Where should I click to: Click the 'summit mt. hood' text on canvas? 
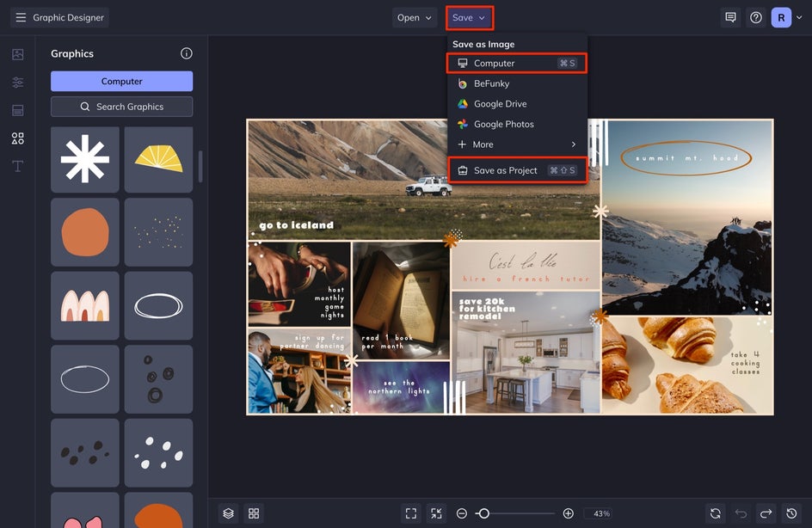[x=686, y=158]
